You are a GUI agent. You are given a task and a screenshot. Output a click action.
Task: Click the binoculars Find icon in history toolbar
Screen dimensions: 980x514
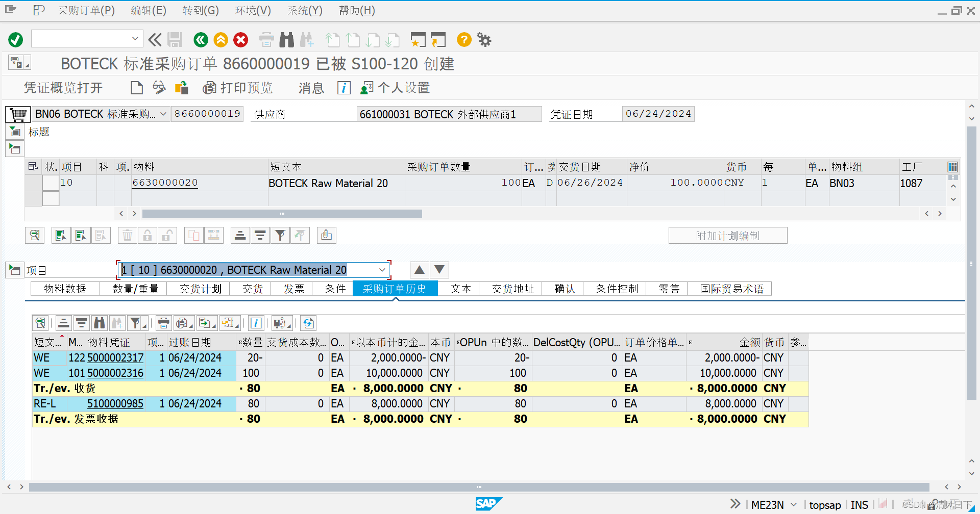(x=100, y=323)
